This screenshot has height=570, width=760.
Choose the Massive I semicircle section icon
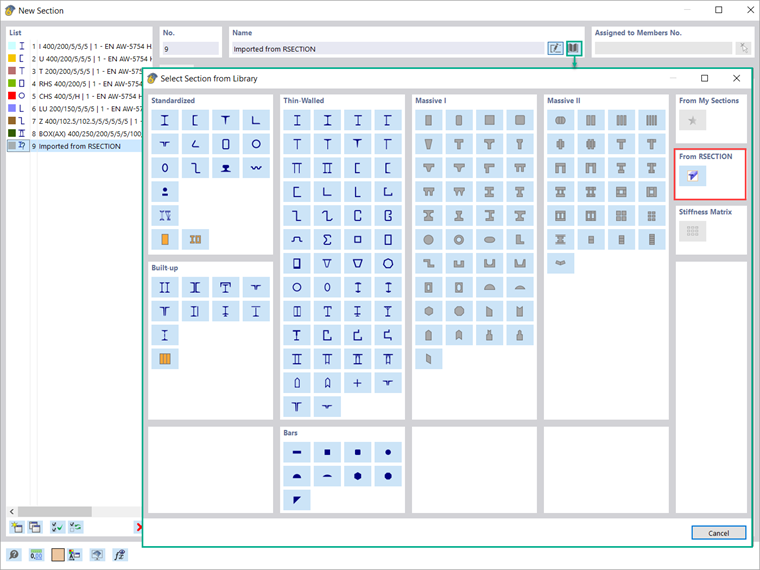(490, 287)
